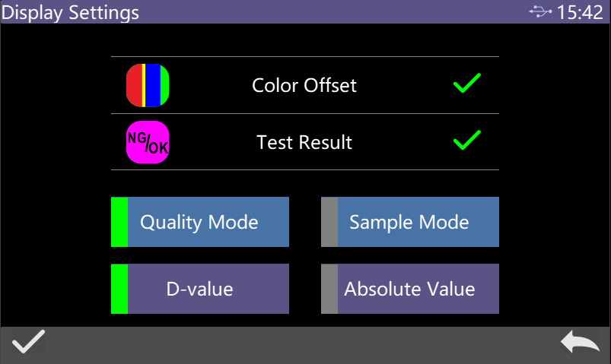611x364 pixels.
Task: Click the Test Result text label
Action: (304, 142)
